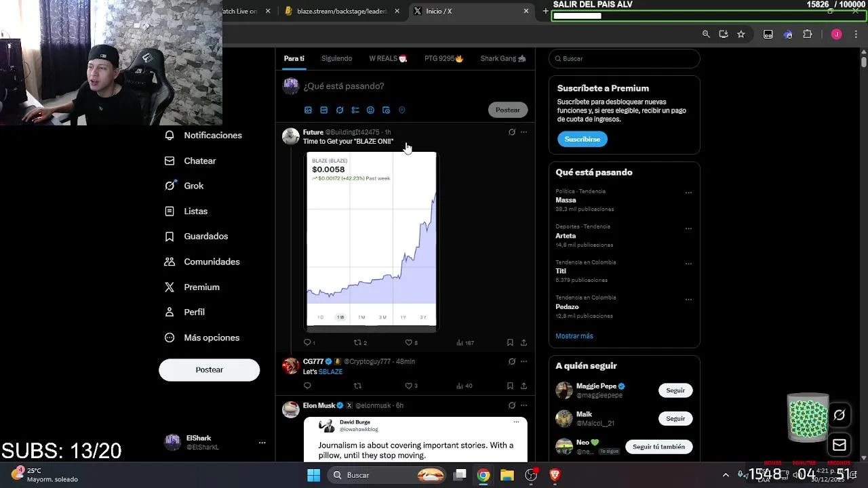Open Grok in the sidebar
868x488 pixels.
tap(184, 186)
